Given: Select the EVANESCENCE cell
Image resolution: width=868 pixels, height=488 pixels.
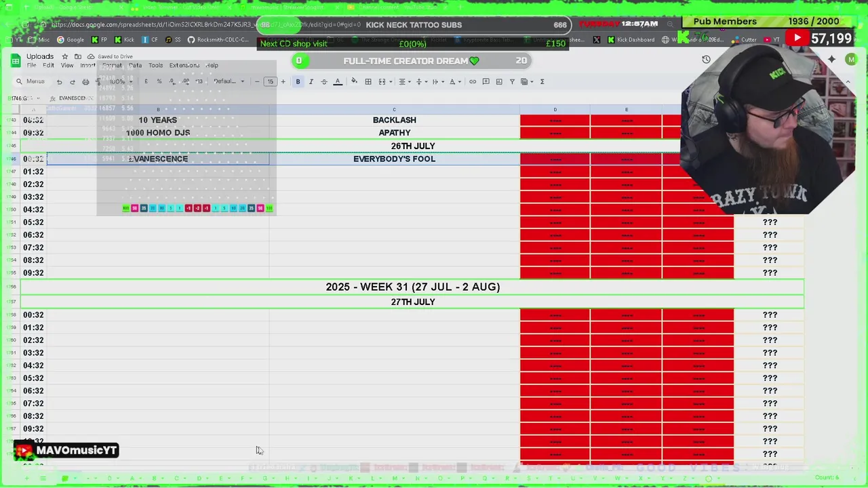Looking at the screenshot, I should click(x=158, y=159).
